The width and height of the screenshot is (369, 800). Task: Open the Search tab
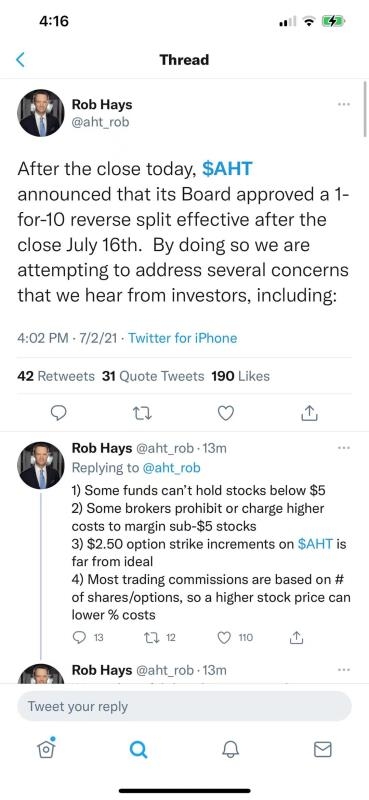138,749
